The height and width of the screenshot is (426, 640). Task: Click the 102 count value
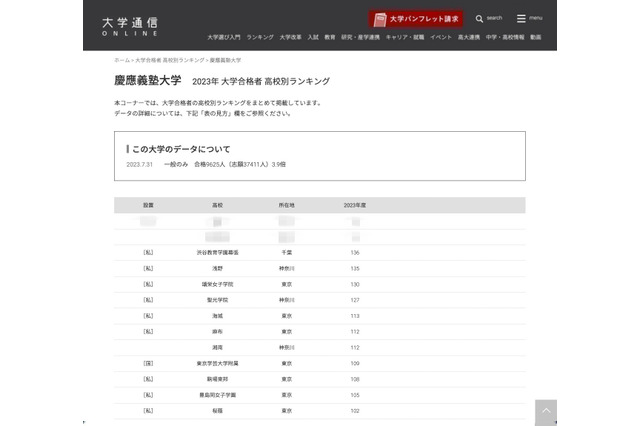[x=355, y=411]
